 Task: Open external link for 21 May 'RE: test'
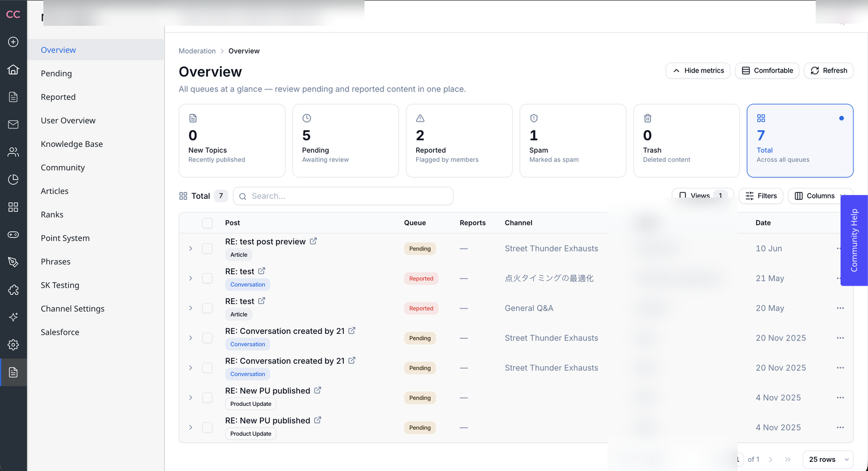click(x=261, y=271)
